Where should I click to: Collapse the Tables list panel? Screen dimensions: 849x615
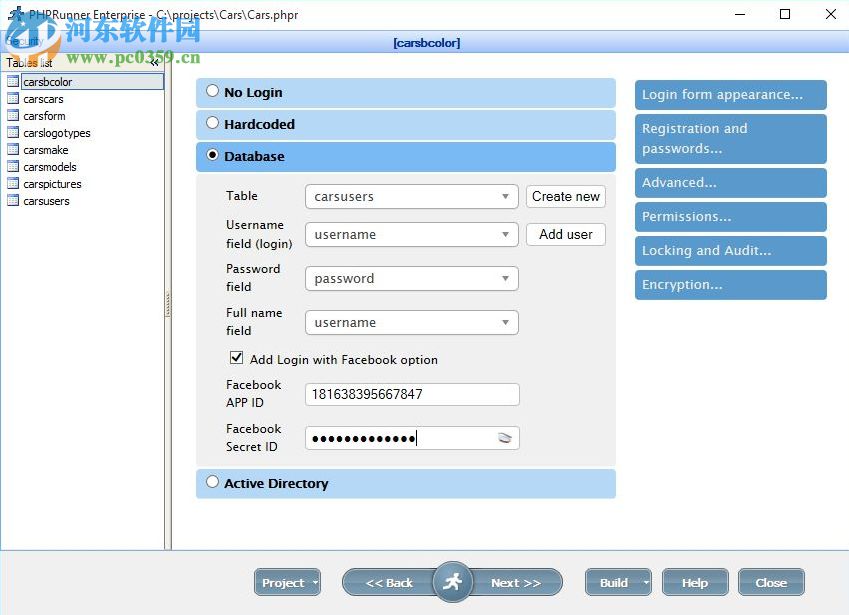155,62
